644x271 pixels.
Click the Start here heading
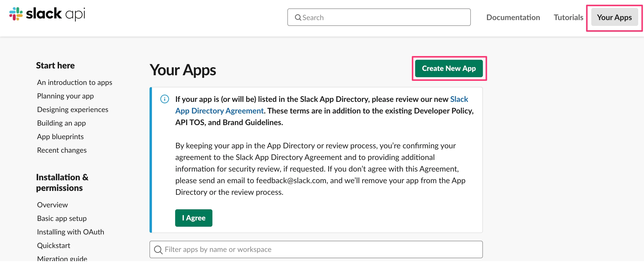pyautogui.click(x=55, y=65)
